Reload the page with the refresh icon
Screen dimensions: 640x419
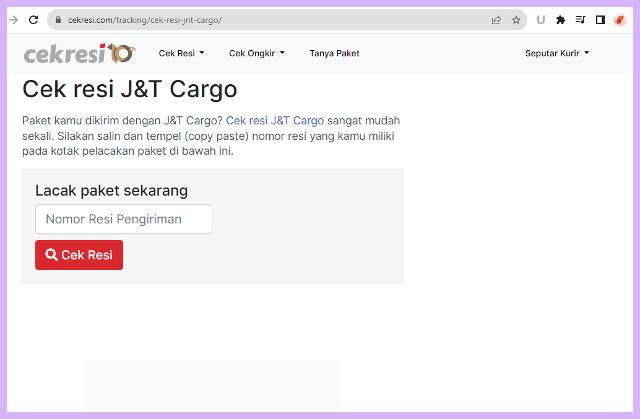[x=33, y=20]
